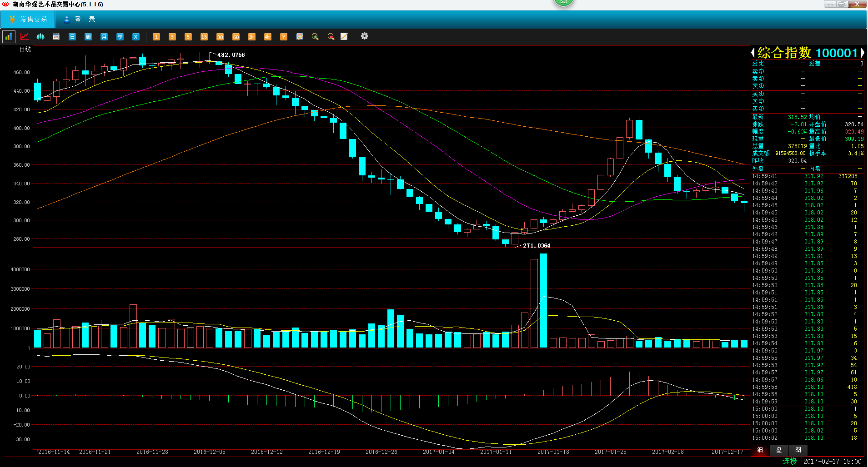
Task: Select the 15-minute period icon
Action: tap(204, 37)
